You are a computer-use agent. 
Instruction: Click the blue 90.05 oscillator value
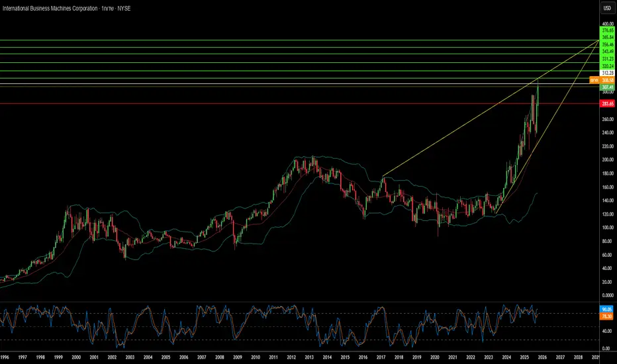click(x=607, y=309)
